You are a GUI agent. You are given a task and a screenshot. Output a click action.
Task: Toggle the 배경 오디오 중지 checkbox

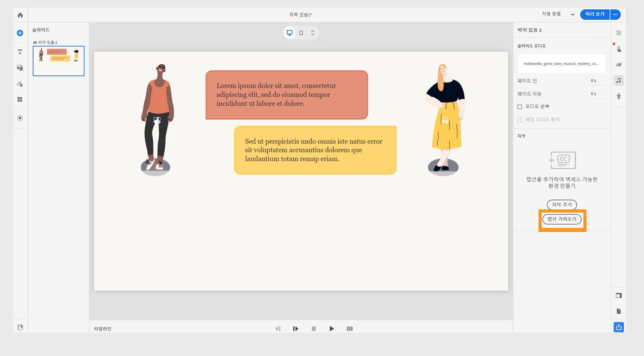(x=520, y=120)
